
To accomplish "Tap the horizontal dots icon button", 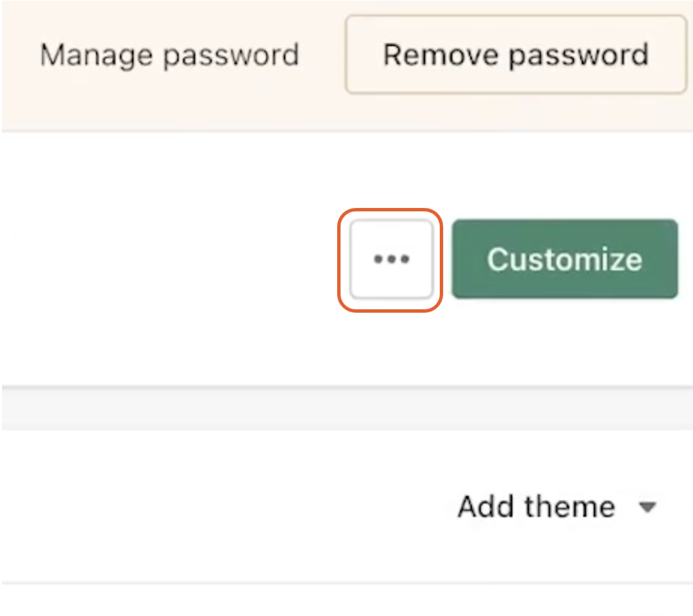I will 391,259.
